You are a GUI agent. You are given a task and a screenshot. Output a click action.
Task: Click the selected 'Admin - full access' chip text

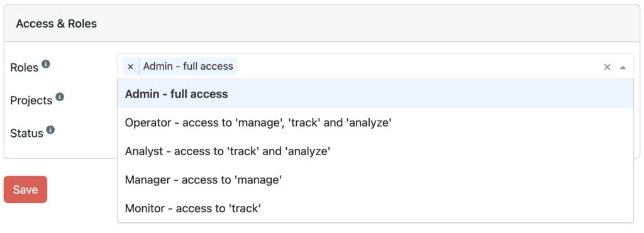188,67
